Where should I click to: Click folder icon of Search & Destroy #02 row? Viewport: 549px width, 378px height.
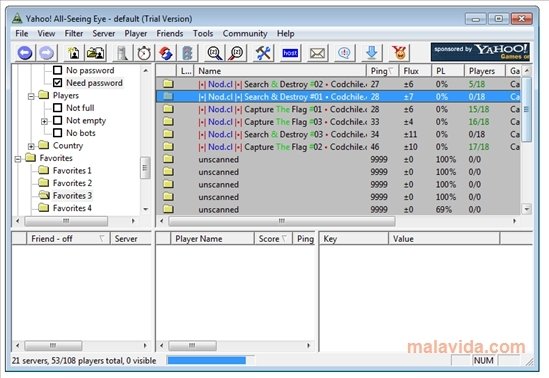(168, 84)
